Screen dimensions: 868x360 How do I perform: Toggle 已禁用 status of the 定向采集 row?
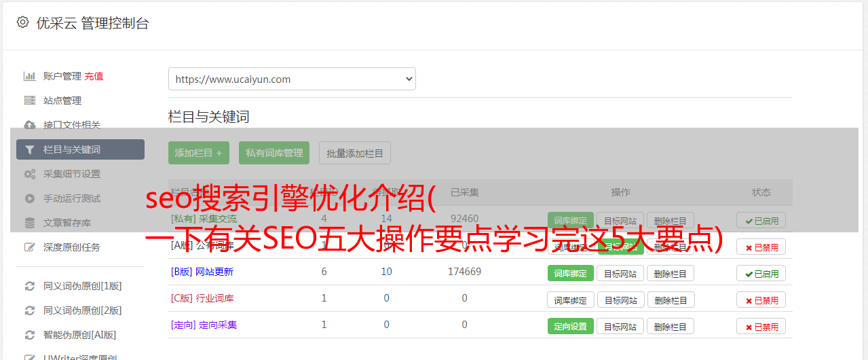tap(761, 326)
